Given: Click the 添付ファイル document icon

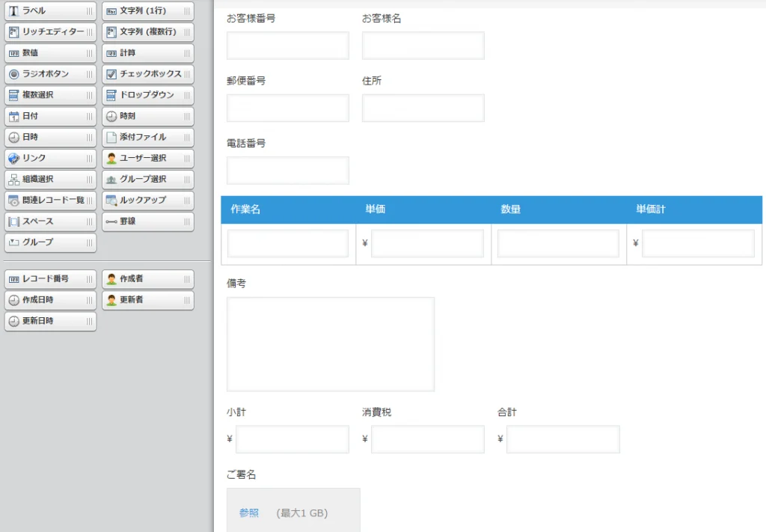Looking at the screenshot, I should pos(111,137).
